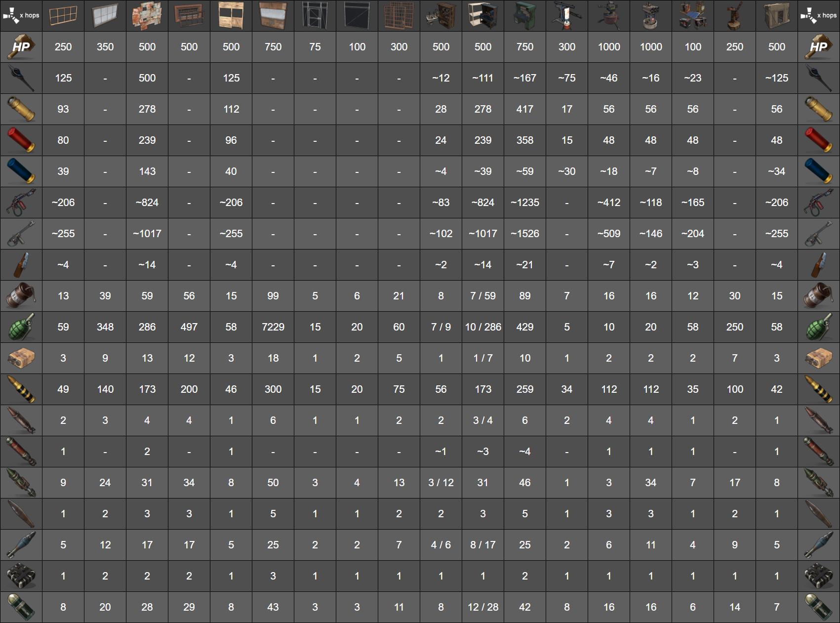Click the top-right x hops logo
The height and width of the screenshot is (623, 840).
(x=819, y=15)
